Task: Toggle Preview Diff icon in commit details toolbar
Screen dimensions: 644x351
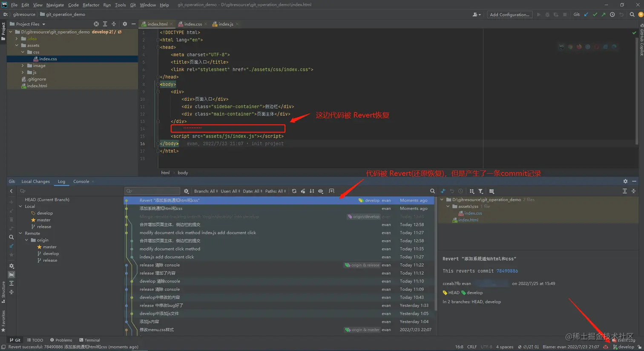Action: click(x=492, y=191)
